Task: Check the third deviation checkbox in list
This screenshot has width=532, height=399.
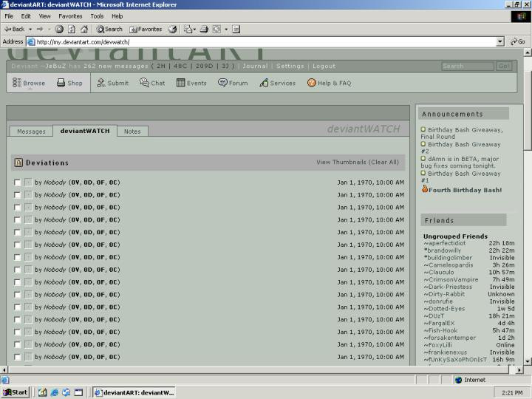Action: 17,208
